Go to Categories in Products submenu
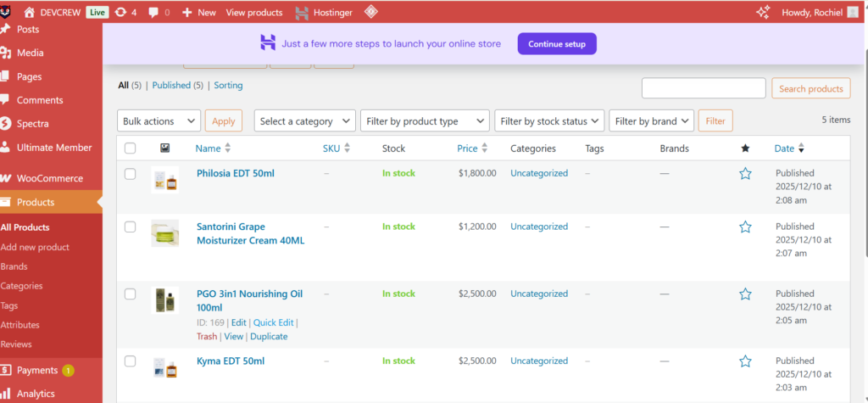Image resolution: width=868 pixels, height=403 pixels. [21, 286]
